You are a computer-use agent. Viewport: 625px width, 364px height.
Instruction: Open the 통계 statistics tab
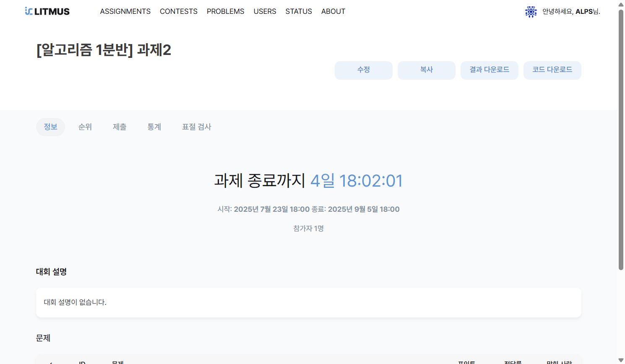154,127
